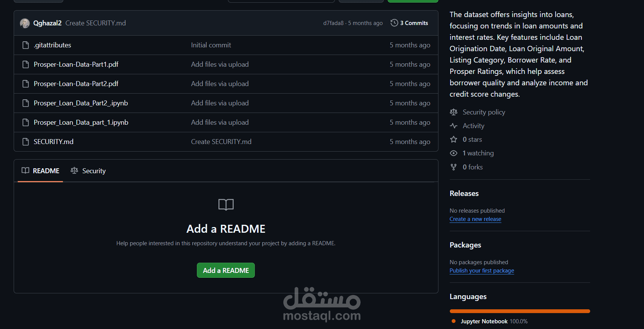The height and width of the screenshot is (329, 644).
Task: Click Jupyter Notebook 100.0% language entry
Action: [x=494, y=321]
